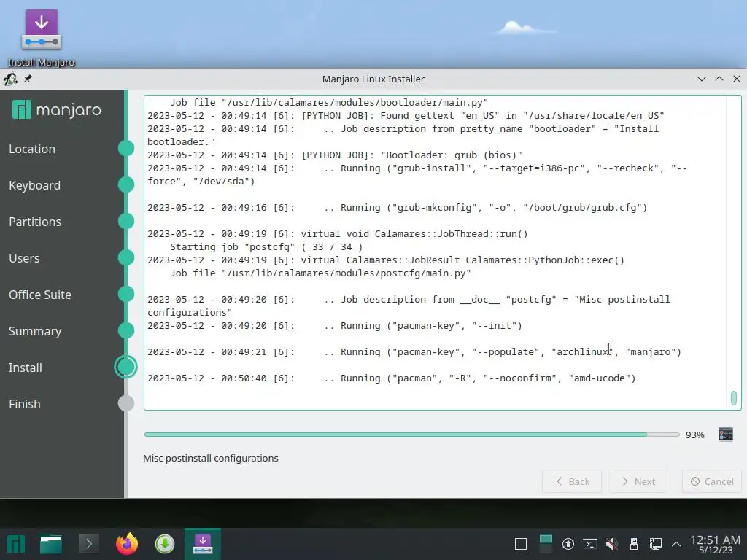Click the log line running grub-mkconfig

click(398, 208)
